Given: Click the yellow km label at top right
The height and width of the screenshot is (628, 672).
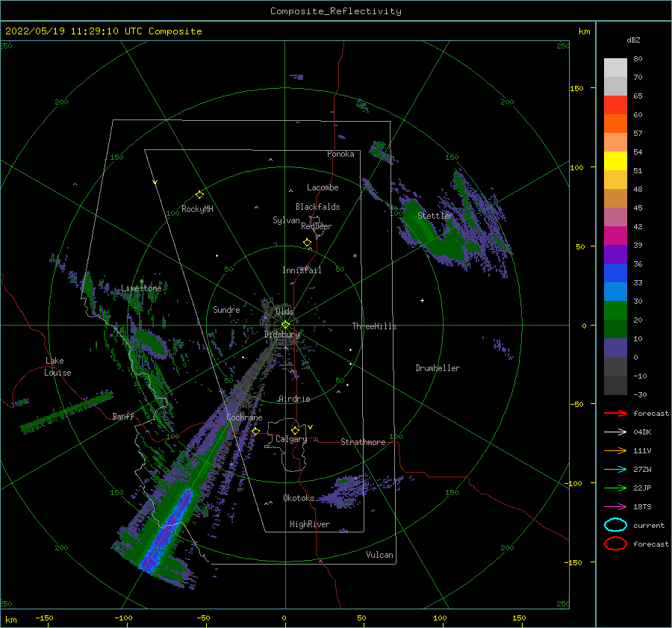Looking at the screenshot, I should (584, 31).
